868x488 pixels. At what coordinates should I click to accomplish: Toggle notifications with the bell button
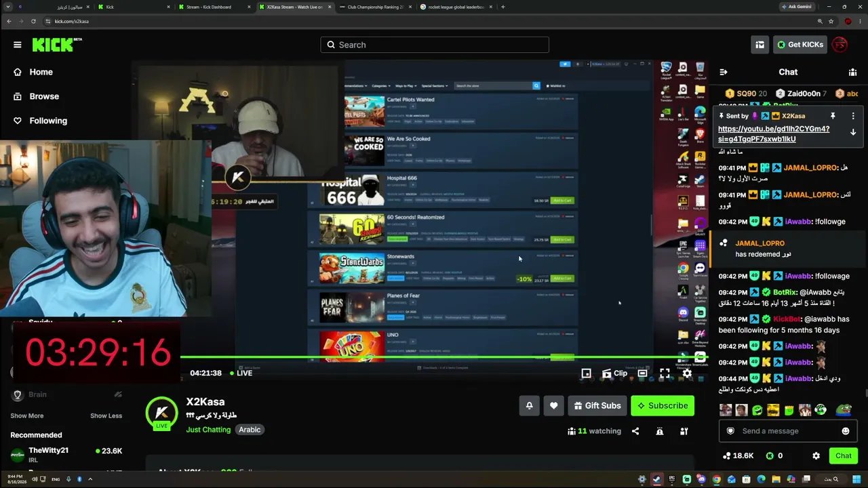coord(529,405)
